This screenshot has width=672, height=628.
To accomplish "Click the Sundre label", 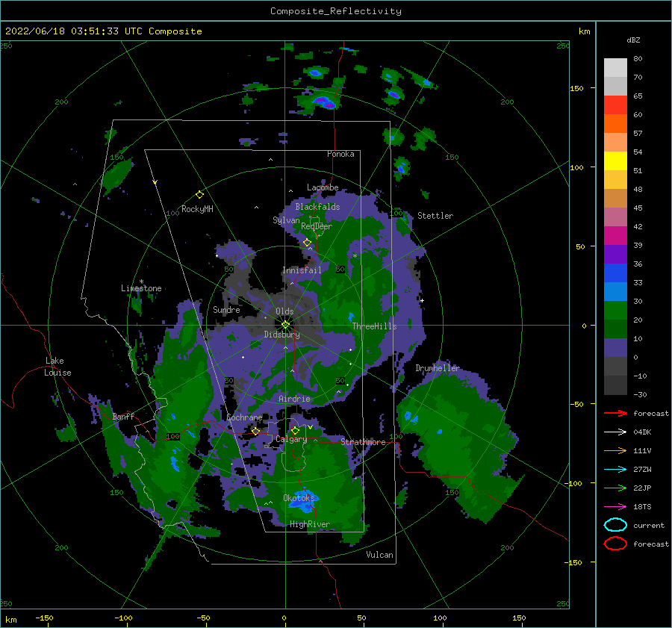I will (x=226, y=309).
